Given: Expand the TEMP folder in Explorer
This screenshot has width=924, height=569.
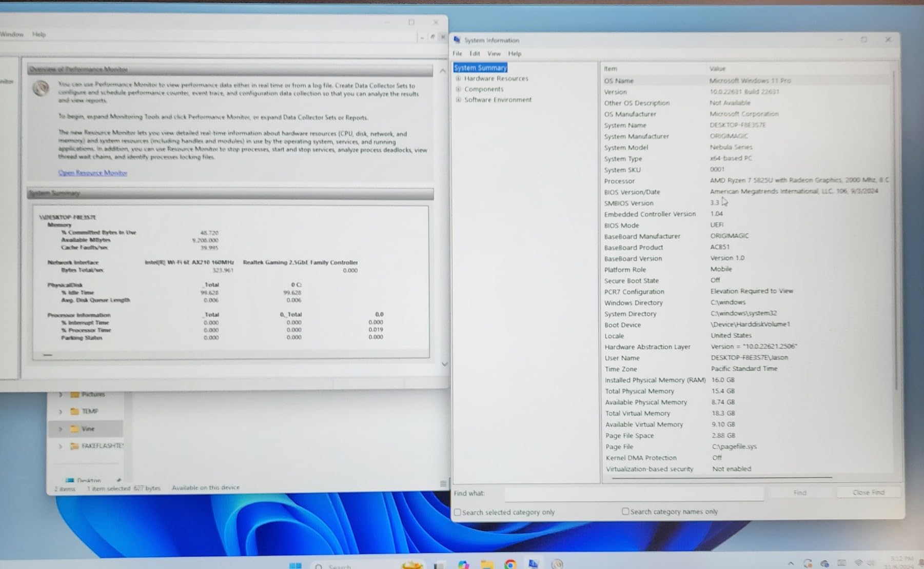Looking at the screenshot, I should [x=61, y=411].
